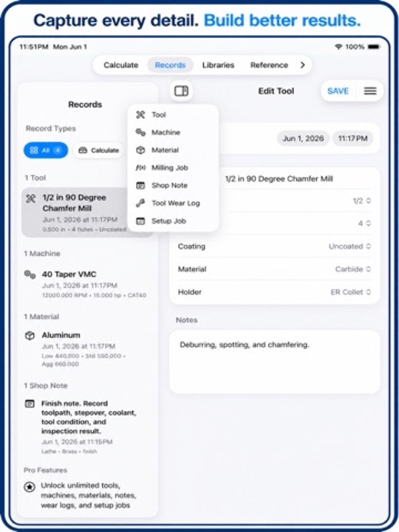Click the SAVE button

point(338,91)
